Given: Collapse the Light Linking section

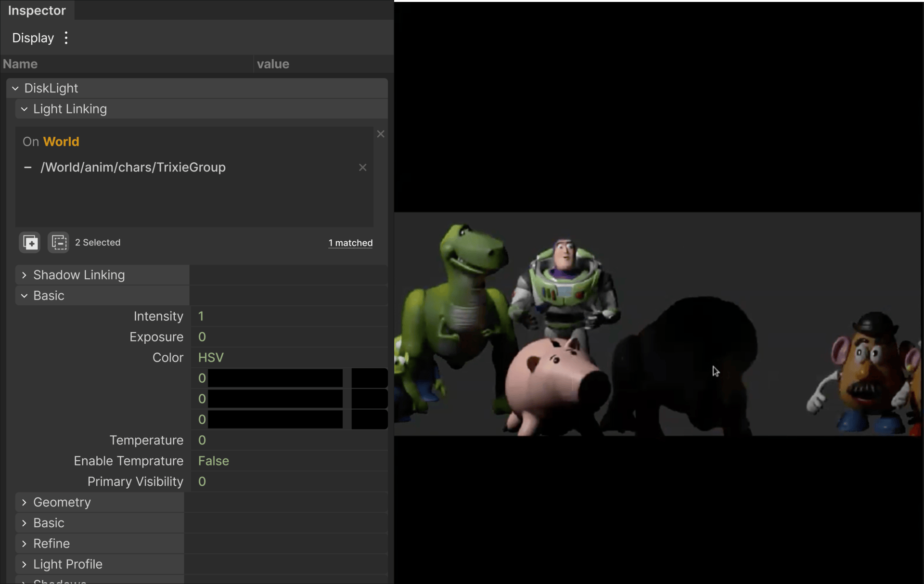Looking at the screenshot, I should (x=24, y=109).
